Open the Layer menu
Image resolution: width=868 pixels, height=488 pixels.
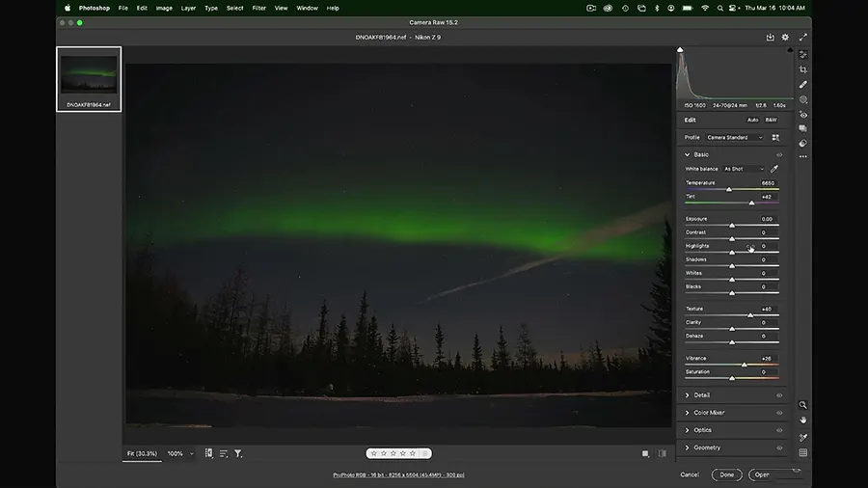click(188, 8)
